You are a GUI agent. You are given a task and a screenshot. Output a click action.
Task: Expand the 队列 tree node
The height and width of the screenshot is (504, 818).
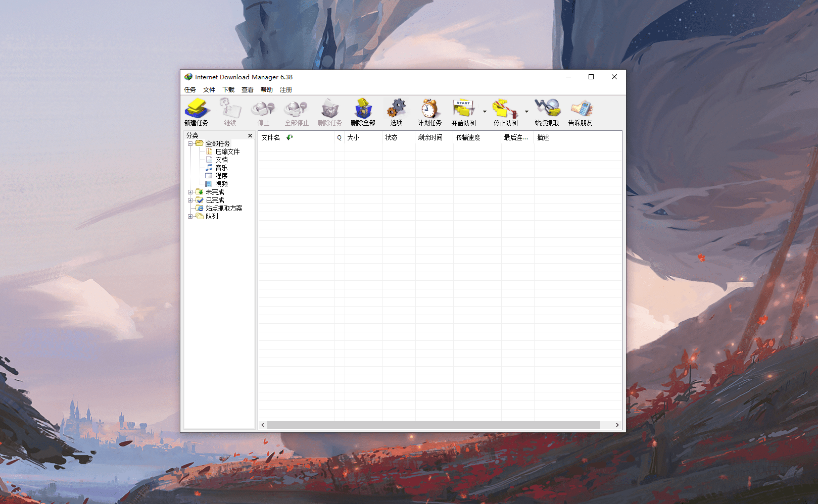pyautogui.click(x=190, y=216)
